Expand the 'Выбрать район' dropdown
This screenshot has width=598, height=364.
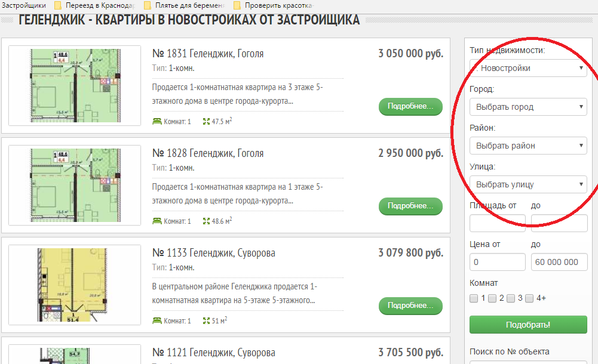coord(528,146)
